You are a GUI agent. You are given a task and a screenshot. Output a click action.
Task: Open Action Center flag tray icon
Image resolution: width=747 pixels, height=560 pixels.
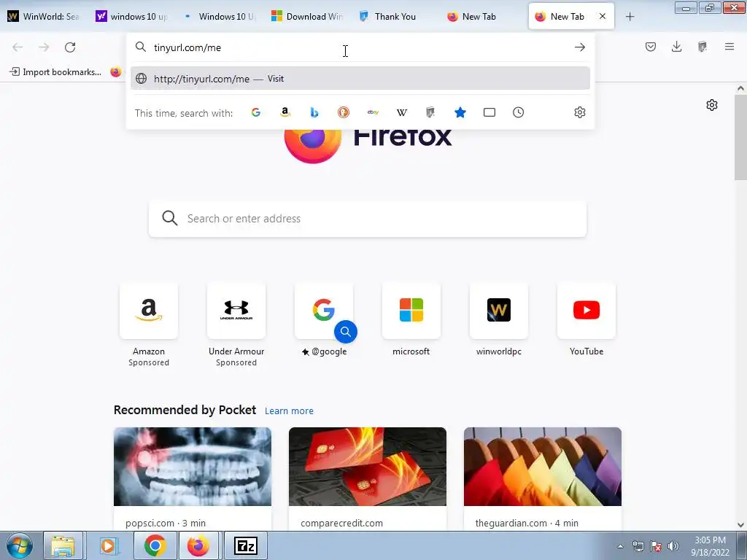(656, 546)
